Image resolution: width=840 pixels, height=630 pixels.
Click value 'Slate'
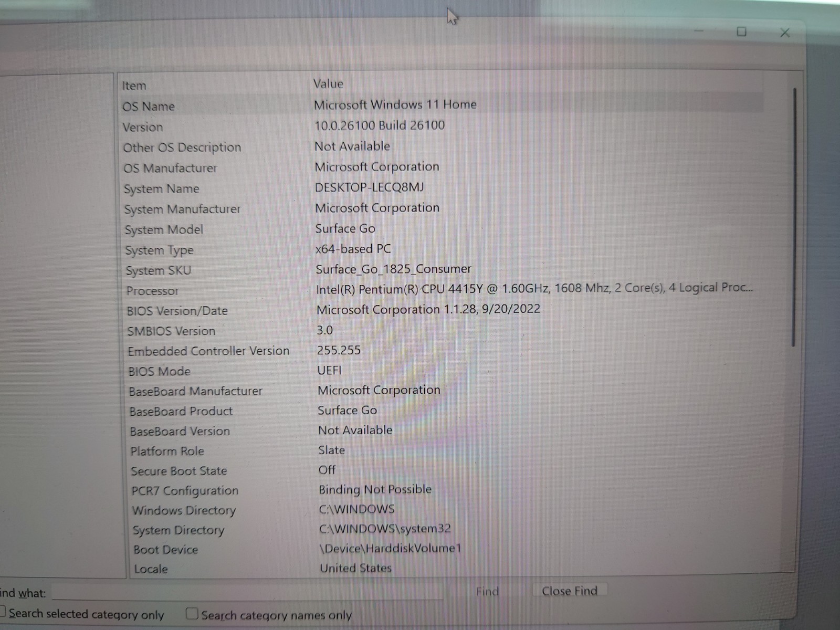332,450
